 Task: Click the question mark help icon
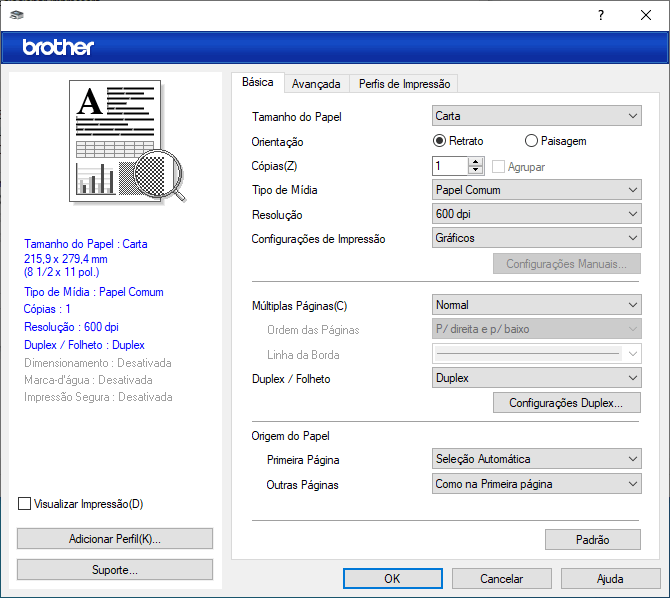tap(601, 15)
